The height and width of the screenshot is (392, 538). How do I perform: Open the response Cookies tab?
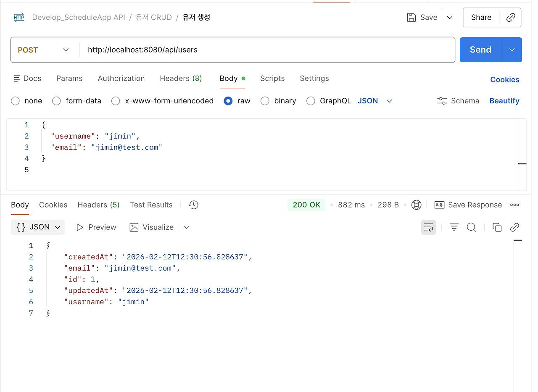point(53,205)
